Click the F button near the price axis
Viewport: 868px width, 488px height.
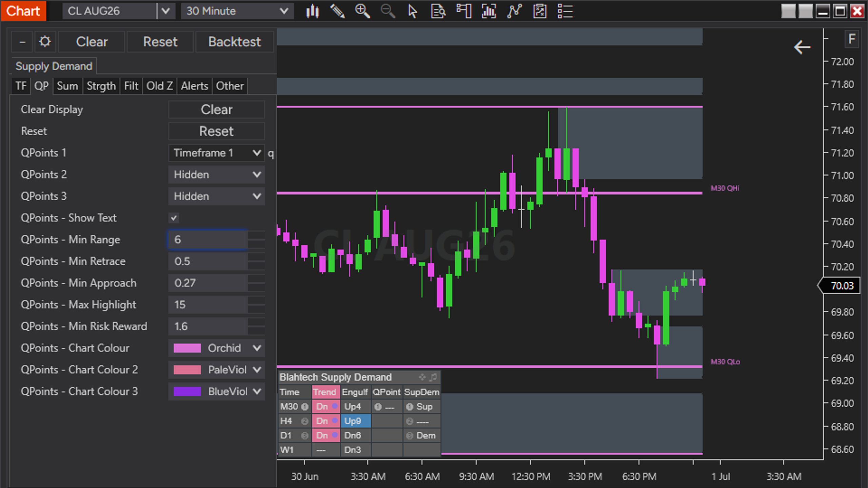click(x=852, y=39)
